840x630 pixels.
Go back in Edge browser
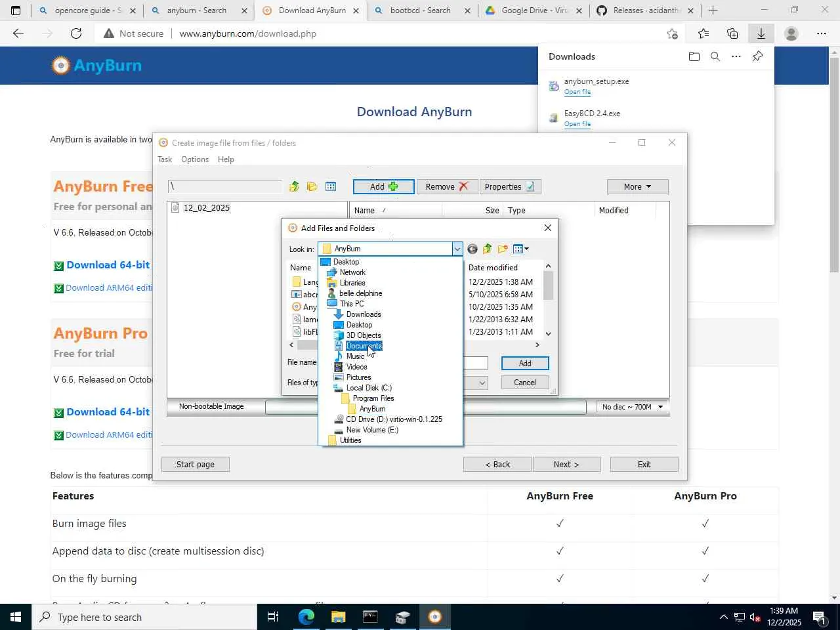[18, 33]
